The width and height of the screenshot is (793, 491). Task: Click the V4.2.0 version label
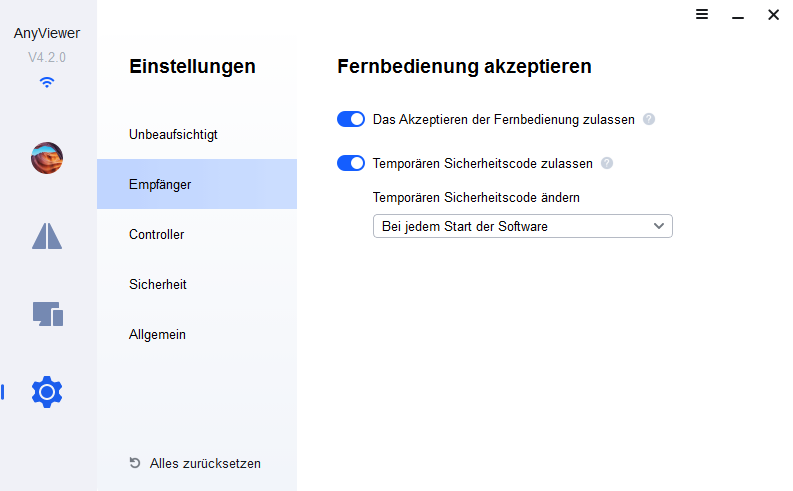pyautogui.click(x=47, y=57)
